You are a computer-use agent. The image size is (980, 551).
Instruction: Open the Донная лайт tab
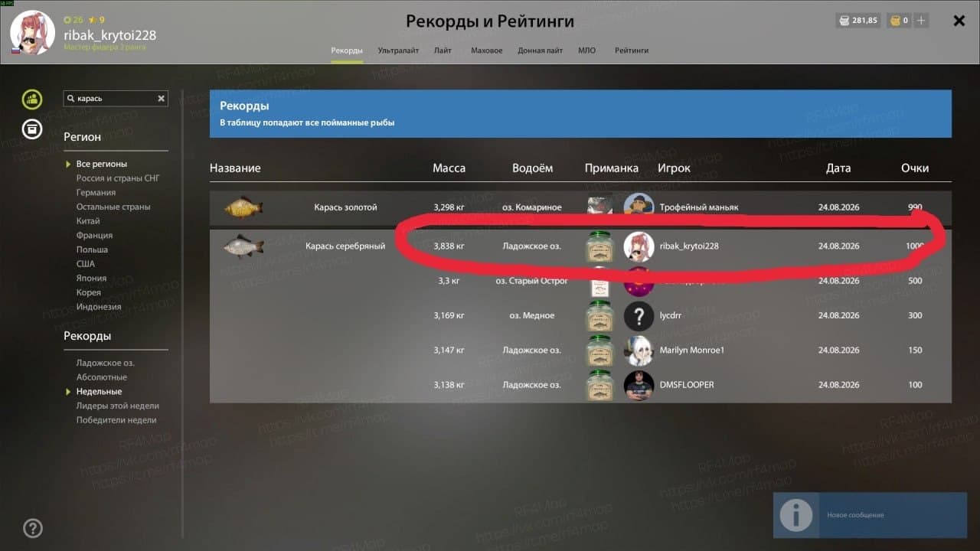(x=541, y=51)
